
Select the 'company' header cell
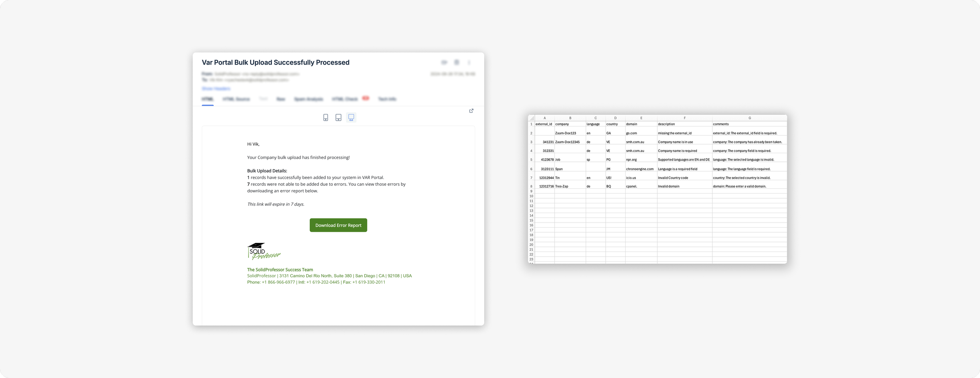point(570,124)
